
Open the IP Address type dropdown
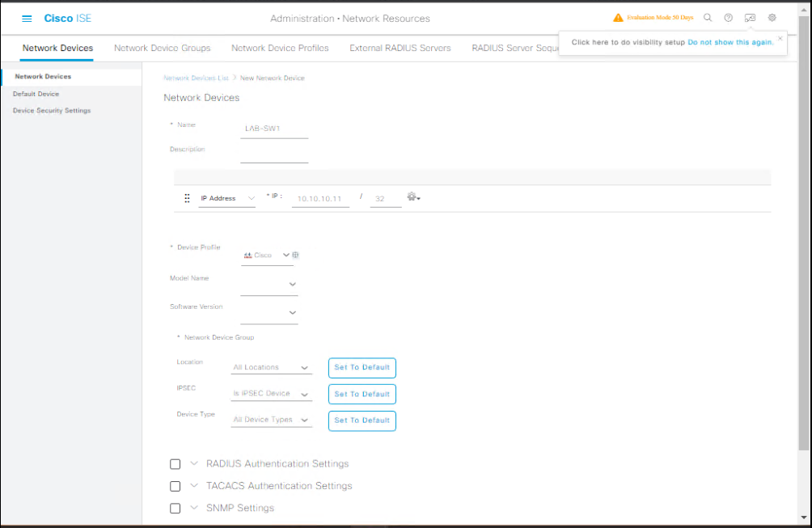pos(226,199)
